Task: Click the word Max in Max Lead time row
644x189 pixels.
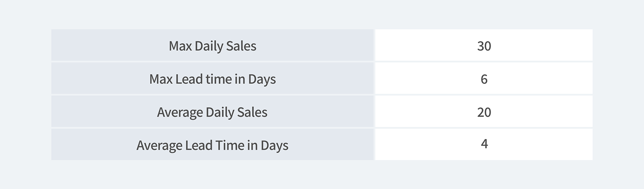Action: (161, 79)
